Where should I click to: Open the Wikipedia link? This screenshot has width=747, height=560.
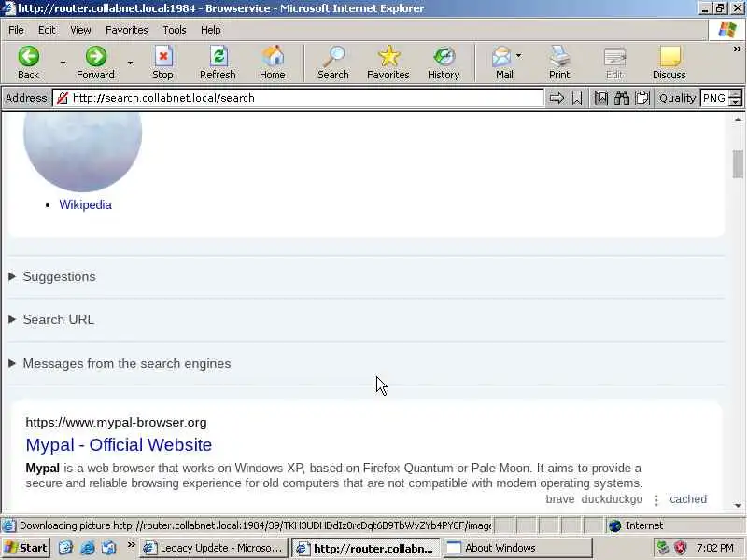[x=85, y=204]
